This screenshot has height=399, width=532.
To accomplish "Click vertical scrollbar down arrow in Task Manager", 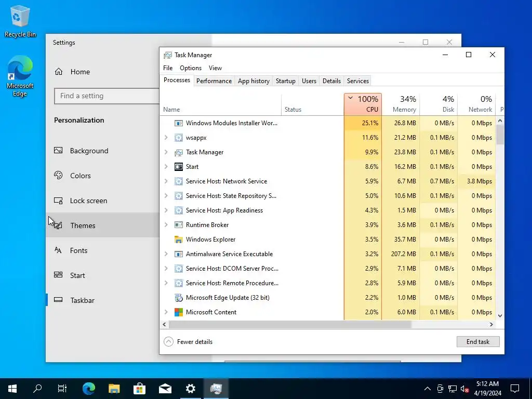I will pyautogui.click(x=500, y=315).
